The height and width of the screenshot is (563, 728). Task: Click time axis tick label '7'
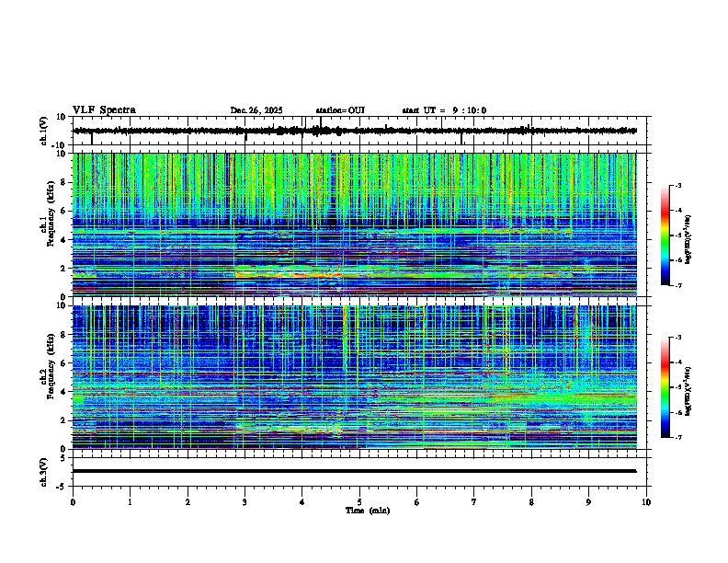(474, 502)
